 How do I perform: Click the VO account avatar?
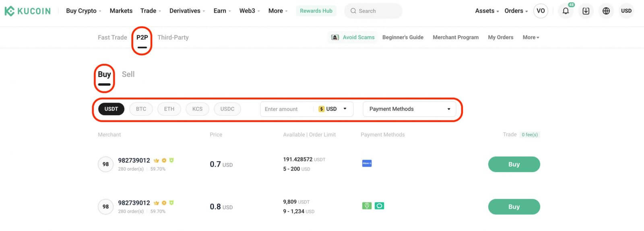[x=541, y=11]
